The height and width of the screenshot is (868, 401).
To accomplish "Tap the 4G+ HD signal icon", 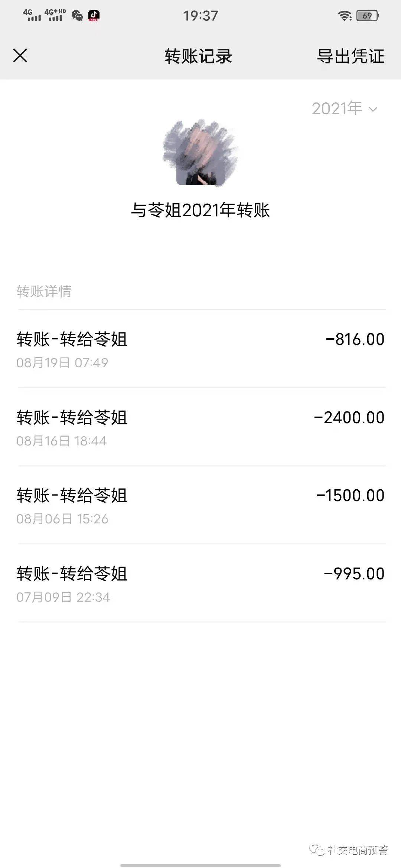I will (x=55, y=15).
